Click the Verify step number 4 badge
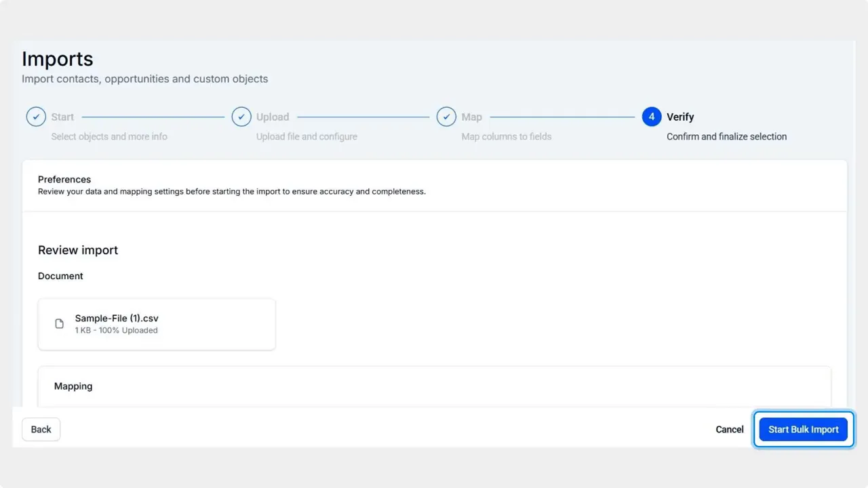This screenshot has width=868, height=488. (651, 117)
